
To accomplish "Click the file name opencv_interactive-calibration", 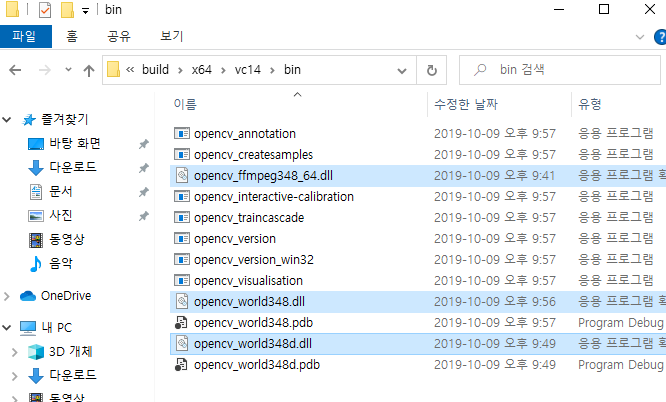I will (274, 196).
